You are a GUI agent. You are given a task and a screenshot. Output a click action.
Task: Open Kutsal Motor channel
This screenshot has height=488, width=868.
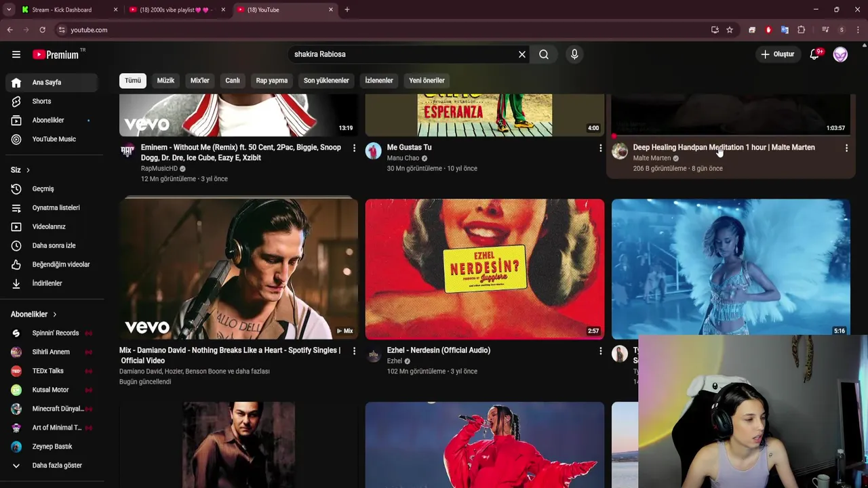click(52, 390)
